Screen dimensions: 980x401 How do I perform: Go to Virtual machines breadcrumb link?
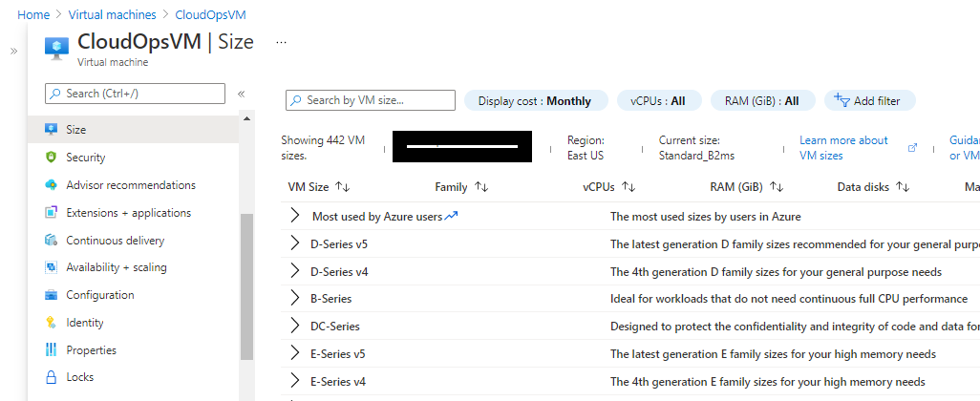pyautogui.click(x=112, y=14)
